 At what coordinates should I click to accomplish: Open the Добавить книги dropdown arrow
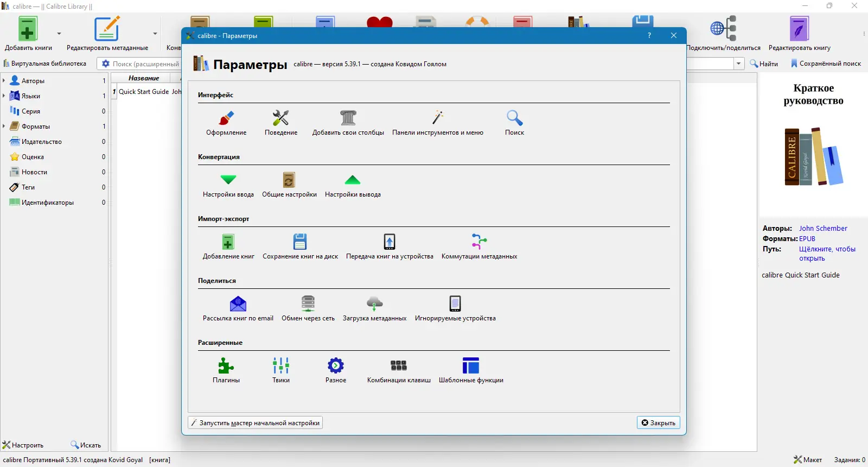point(59,34)
